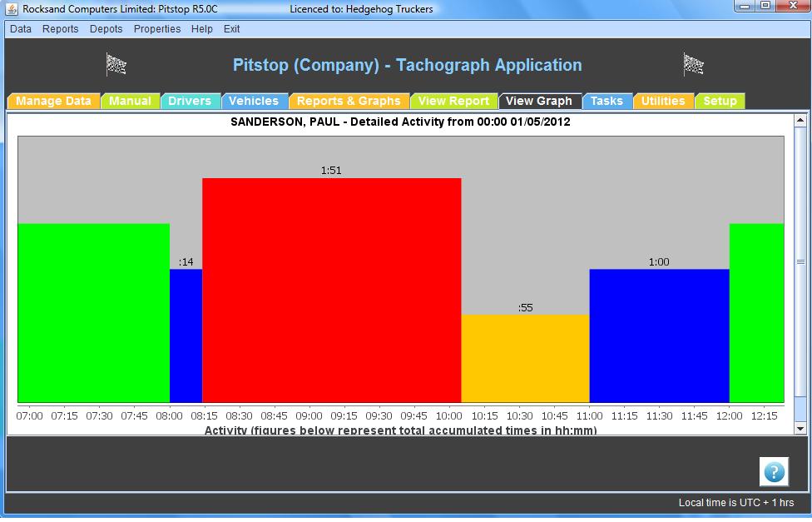Open the Depots menu

106,28
